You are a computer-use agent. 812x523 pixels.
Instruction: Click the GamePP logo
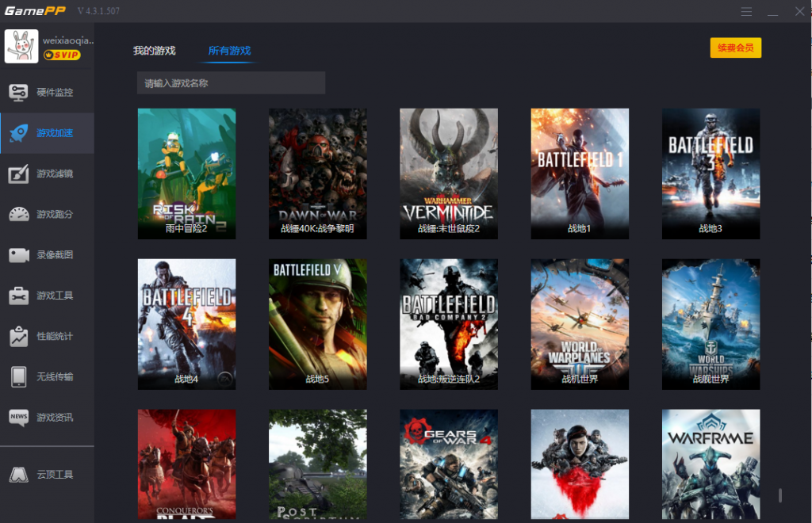tap(35, 11)
